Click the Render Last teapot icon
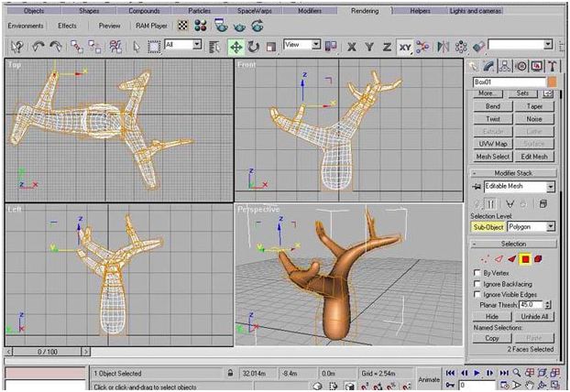Screen dimensions: 570x392 click(x=258, y=26)
